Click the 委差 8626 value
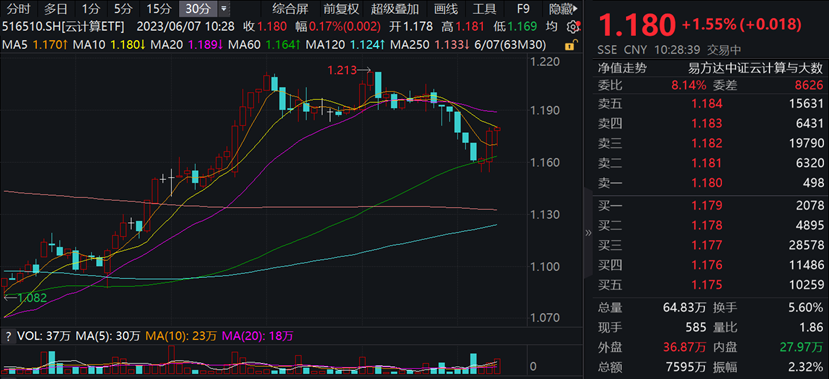 [x=810, y=85]
